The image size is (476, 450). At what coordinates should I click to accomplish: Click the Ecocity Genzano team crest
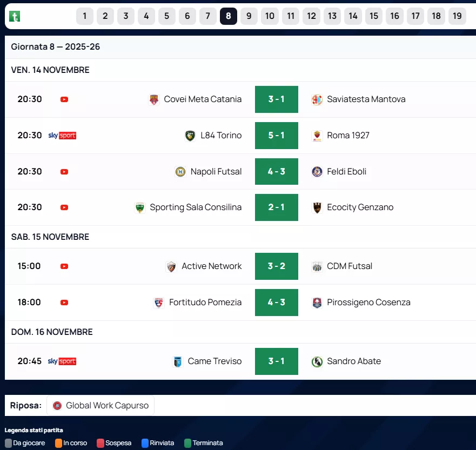pos(317,207)
